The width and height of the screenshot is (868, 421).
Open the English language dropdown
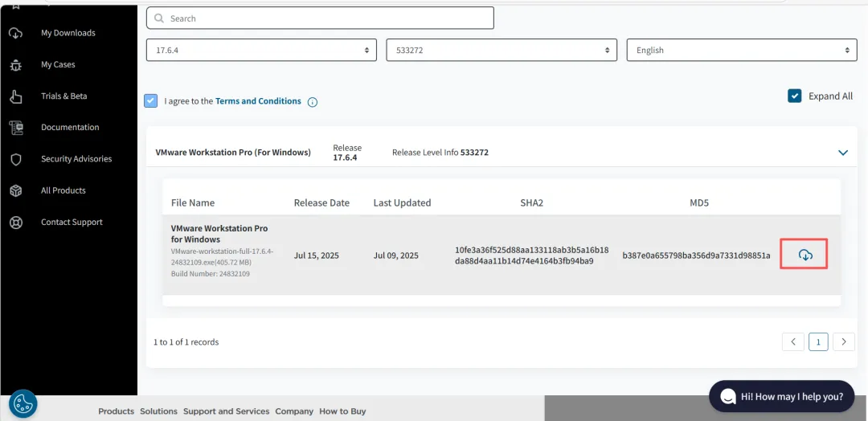(x=742, y=50)
